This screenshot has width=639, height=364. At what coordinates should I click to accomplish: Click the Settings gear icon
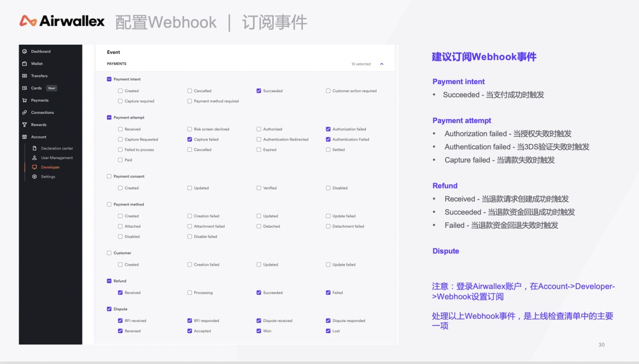coord(35,177)
